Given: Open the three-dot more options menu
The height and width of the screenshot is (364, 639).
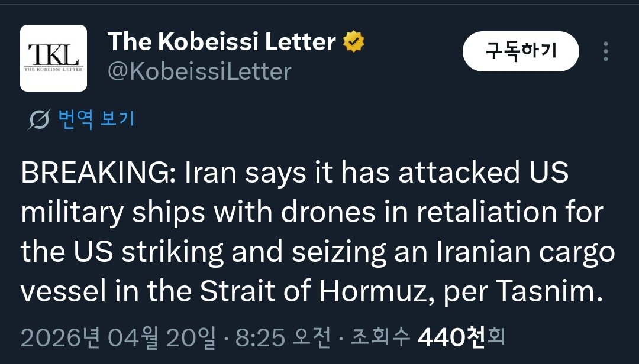Looking at the screenshot, I should pos(605,51).
